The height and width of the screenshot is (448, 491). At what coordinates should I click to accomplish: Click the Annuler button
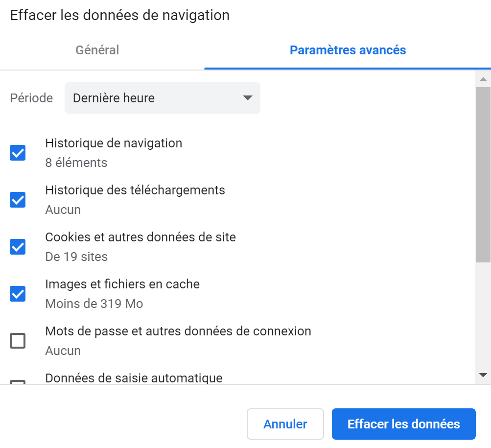285,424
